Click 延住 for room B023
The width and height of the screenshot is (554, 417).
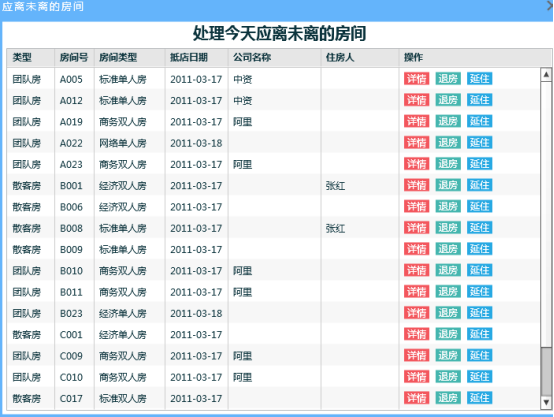[479, 313]
